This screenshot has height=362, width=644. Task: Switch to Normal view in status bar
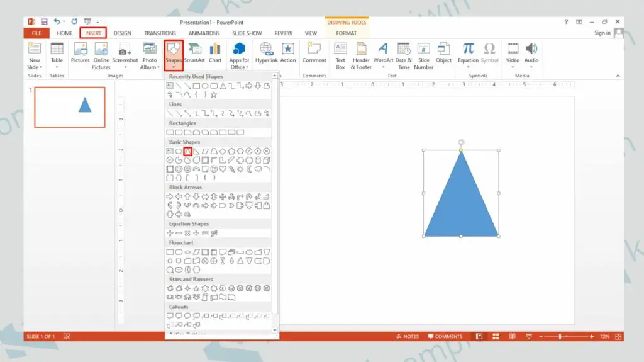479,336
